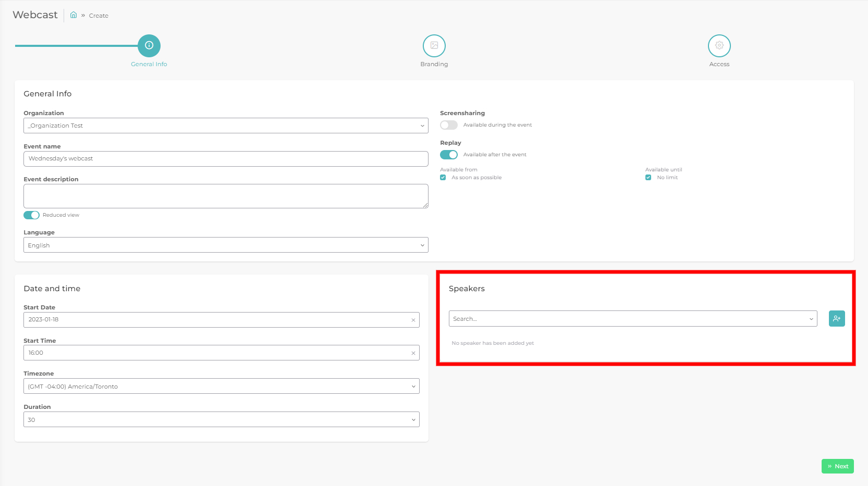868x486 pixels.
Task: Uncheck As soon as possible checkbox
Action: click(x=443, y=178)
